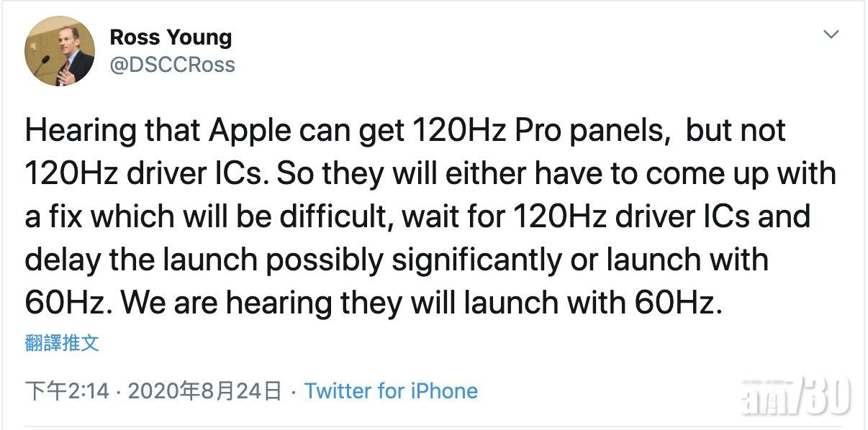The width and height of the screenshot is (868, 430).
Task: Open the Ross Young display name
Action: (x=171, y=37)
